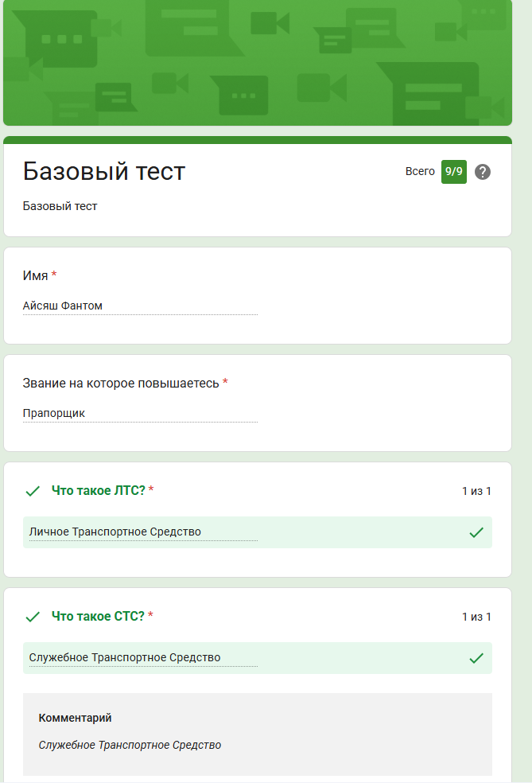Click the 1 из 1 score for ЛТС

(476, 491)
